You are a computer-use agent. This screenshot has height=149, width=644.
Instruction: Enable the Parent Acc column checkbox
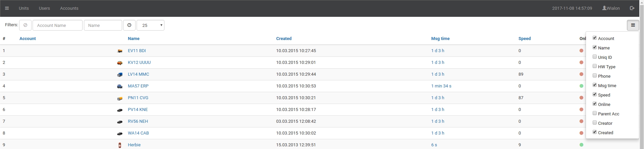point(595,113)
